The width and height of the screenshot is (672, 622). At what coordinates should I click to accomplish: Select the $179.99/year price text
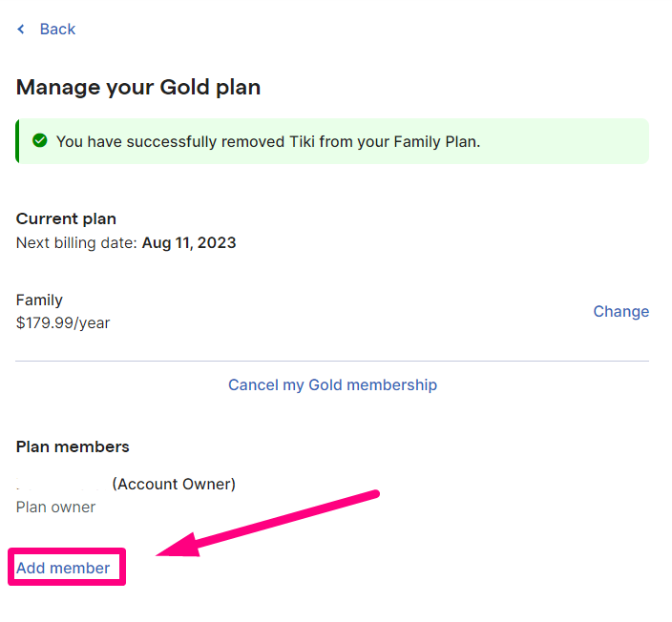coord(63,322)
